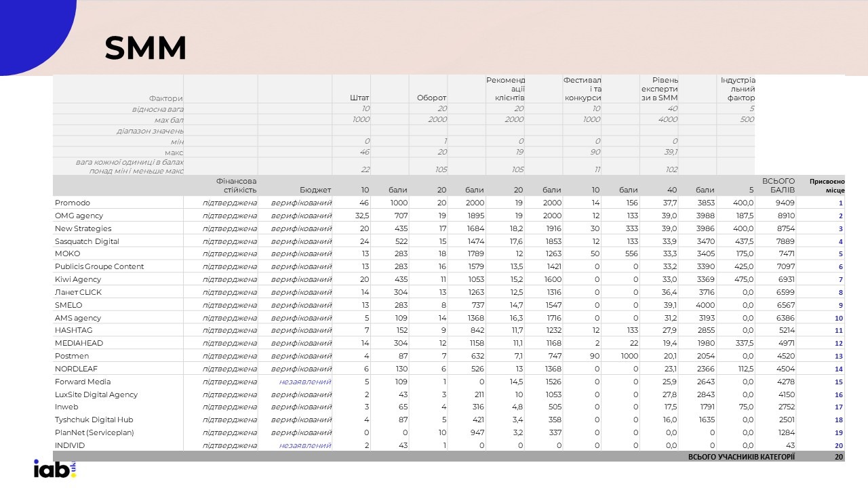Click the Sasquatch Digital agency name
Viewport: 868px width, 488px height.
[x=87, y=241]
